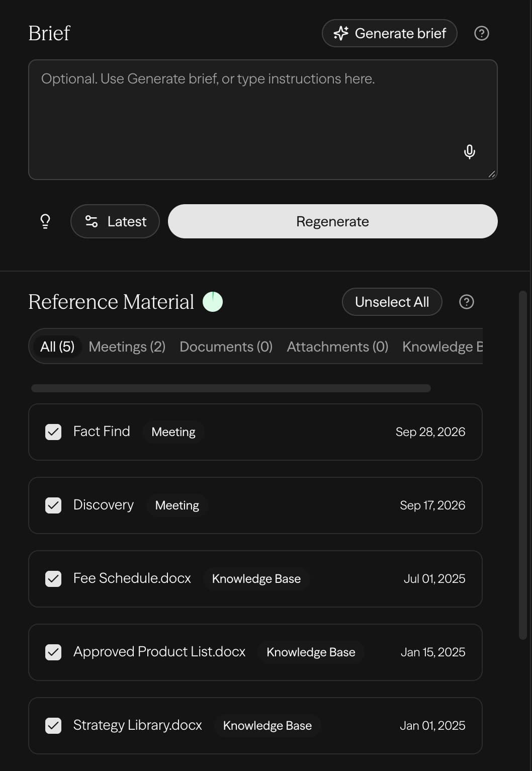
Task: Click the Strategy Library.docx file name
Action: [x=138, y=725]
